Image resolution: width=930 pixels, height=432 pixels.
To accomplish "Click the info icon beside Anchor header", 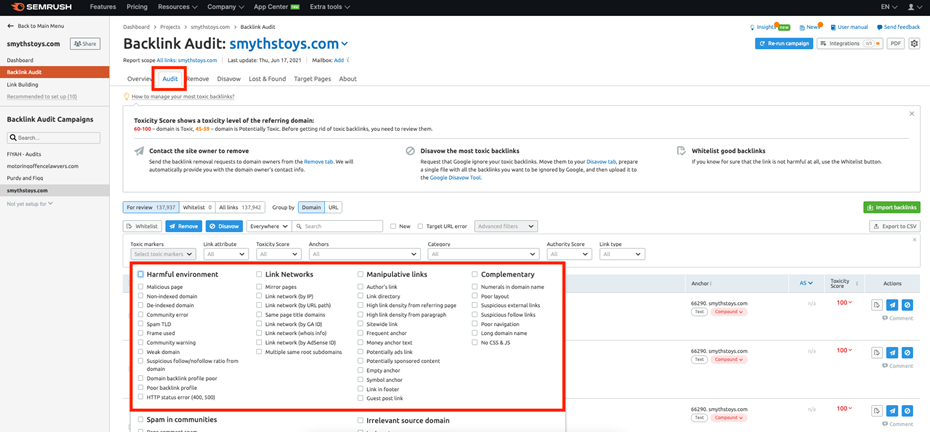I will [x=711, y=284].
